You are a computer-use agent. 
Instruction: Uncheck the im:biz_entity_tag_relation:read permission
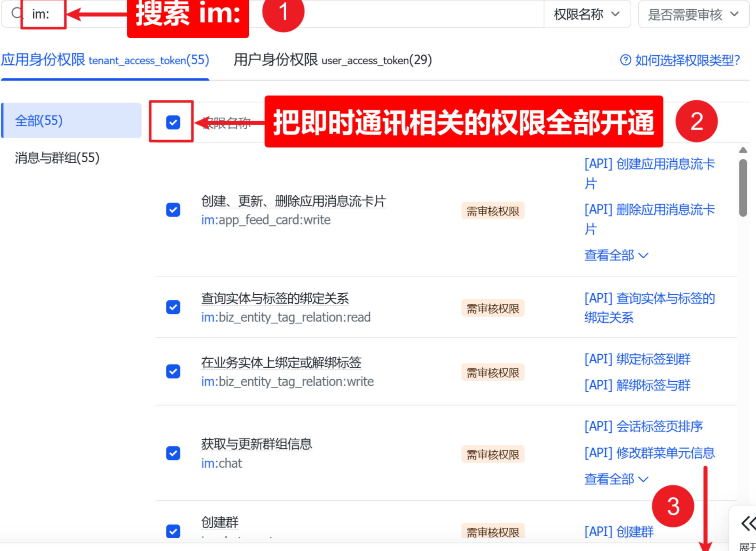point(173,307)
